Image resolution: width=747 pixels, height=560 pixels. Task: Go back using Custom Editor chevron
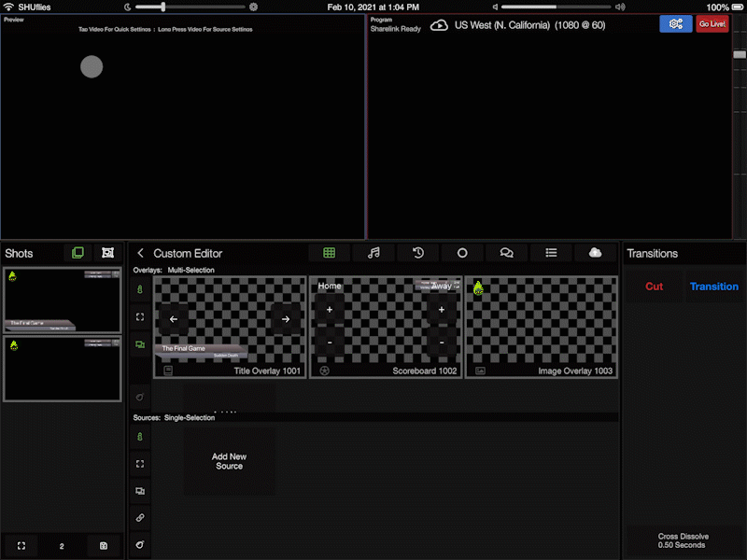(141, 253)
